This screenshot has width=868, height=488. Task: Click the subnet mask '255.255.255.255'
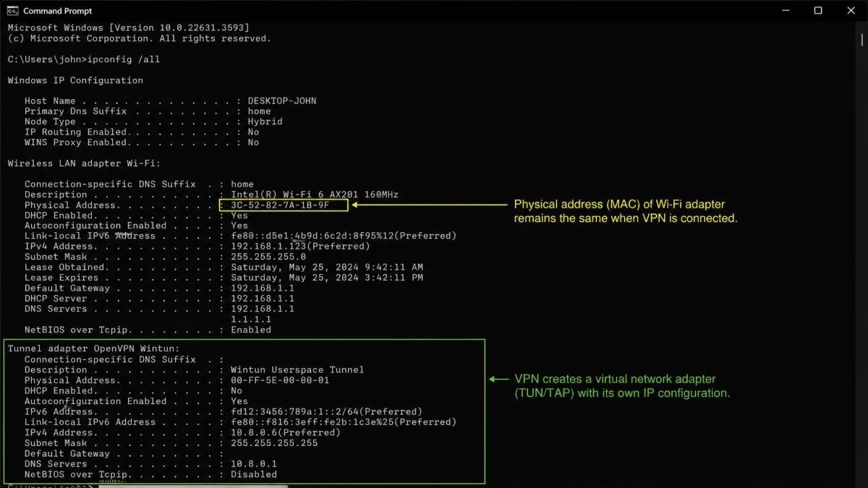[x=274, y=443]
